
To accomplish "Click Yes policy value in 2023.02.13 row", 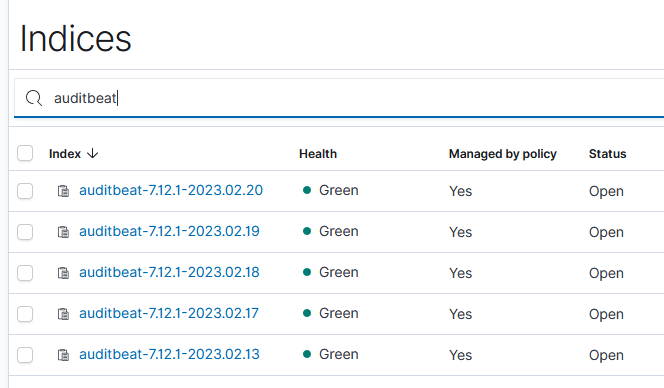I will (461, 355).
